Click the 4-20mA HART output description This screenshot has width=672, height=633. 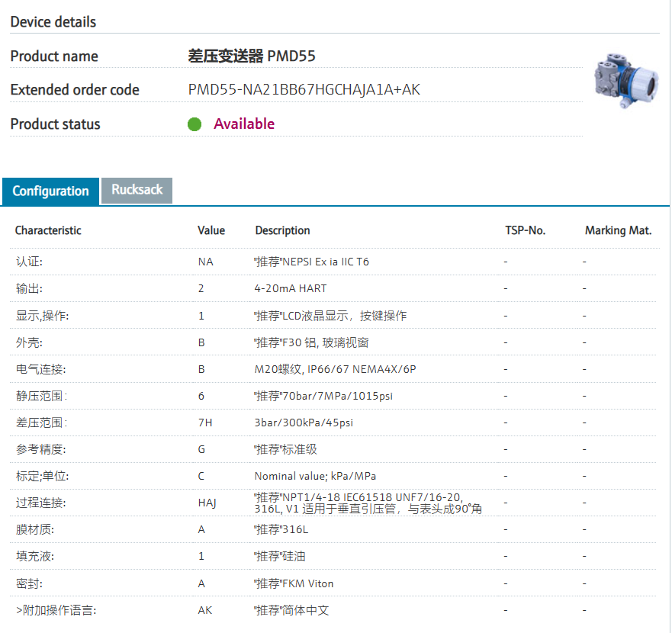point(291,289)
